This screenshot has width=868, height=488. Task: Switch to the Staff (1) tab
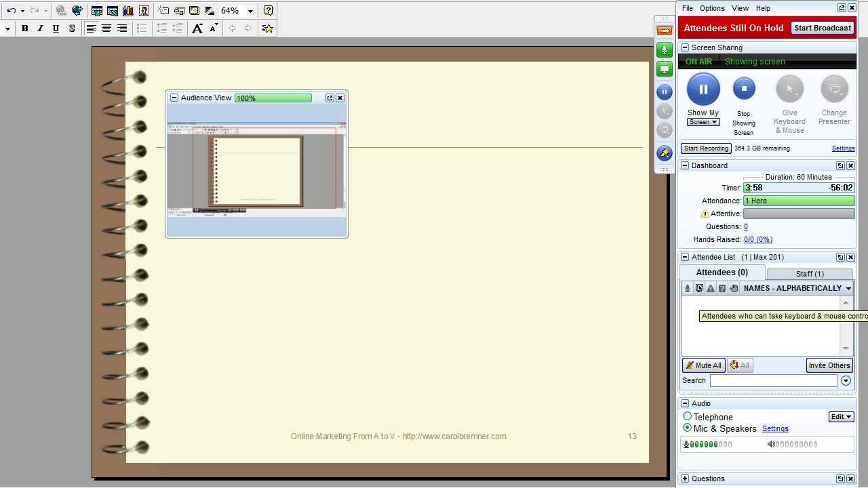pos(810,274)
